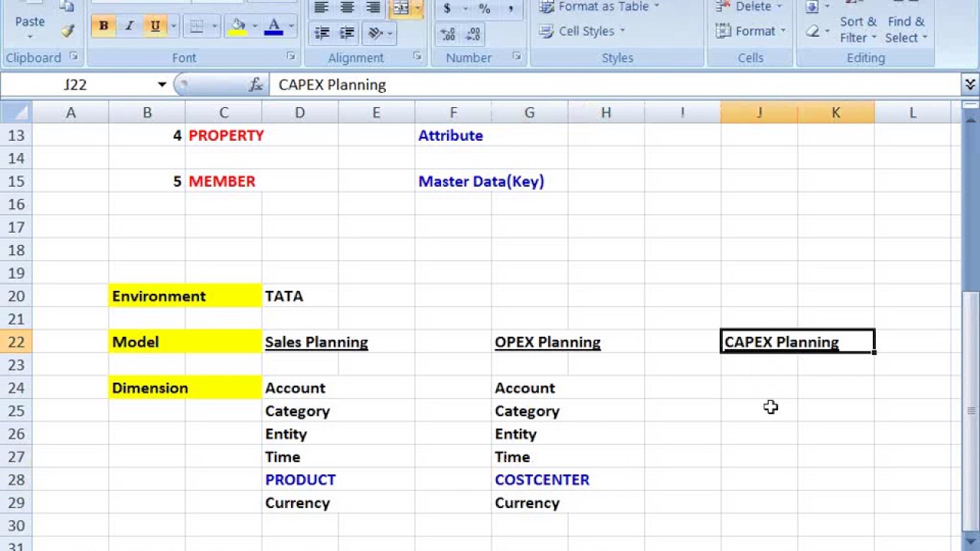This screenshot has width=980, height=551.
Task: Open Cell Styles gallery
Action: click(x=582, y=31)
